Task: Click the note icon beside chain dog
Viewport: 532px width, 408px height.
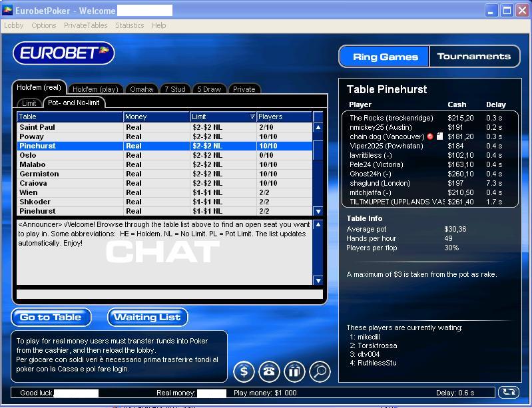Action: [439, 136]
